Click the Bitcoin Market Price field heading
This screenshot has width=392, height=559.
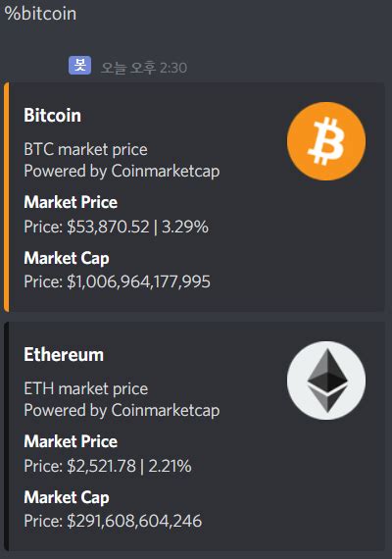(x=71, y=202)
